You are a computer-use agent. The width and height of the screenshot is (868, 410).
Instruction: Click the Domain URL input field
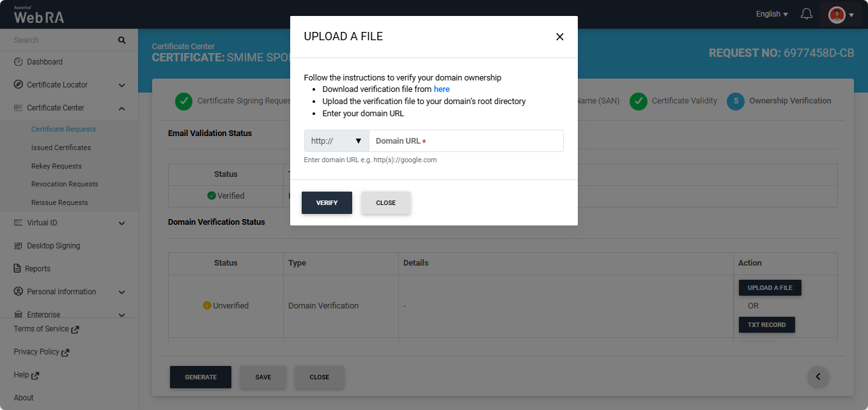coord(465,141)
